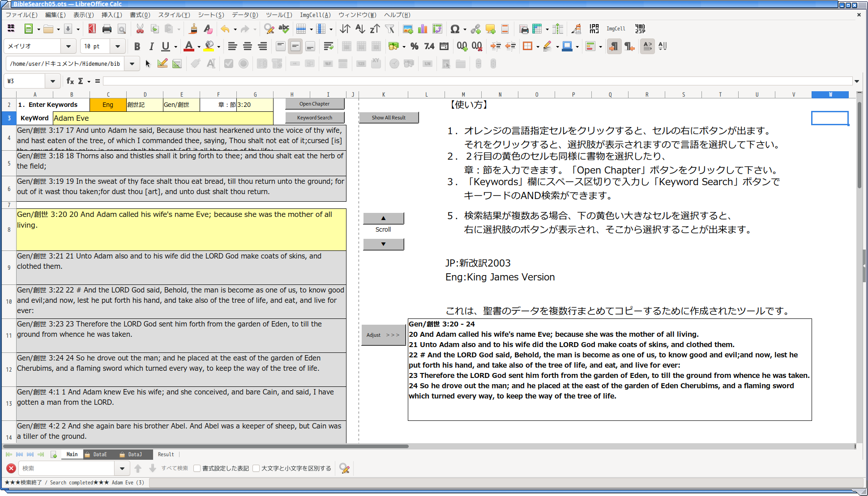Viewport: 868px width, 496px height.
Task: Click the Open Chapter button
Action: click(315, 104)
